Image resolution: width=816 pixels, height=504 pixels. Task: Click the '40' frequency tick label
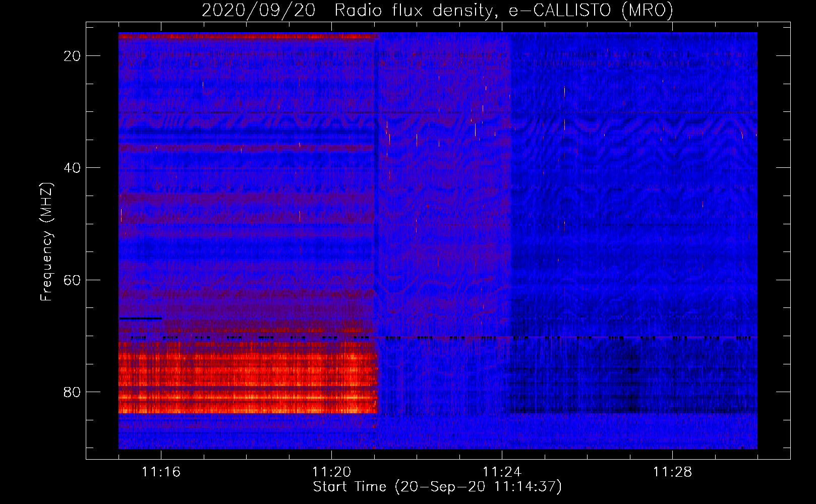pyautogui.click(x=72, y=168)
